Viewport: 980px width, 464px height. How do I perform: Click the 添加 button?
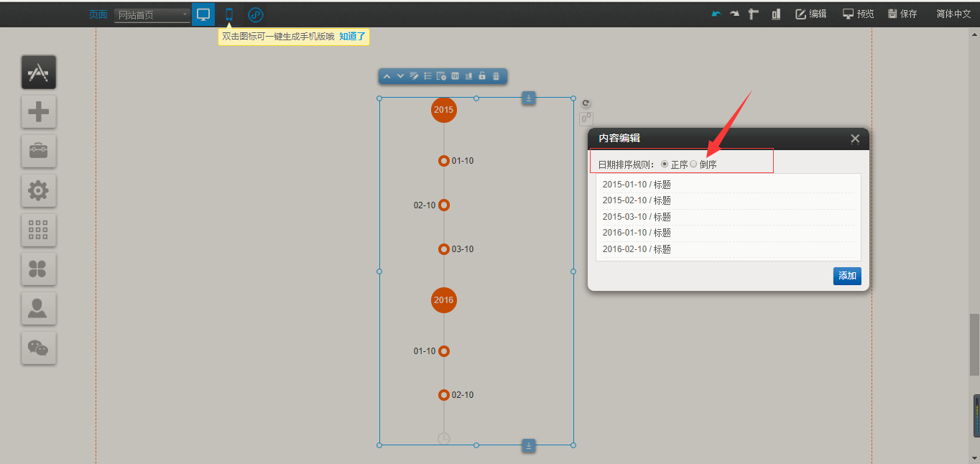(x=847, y=276)
